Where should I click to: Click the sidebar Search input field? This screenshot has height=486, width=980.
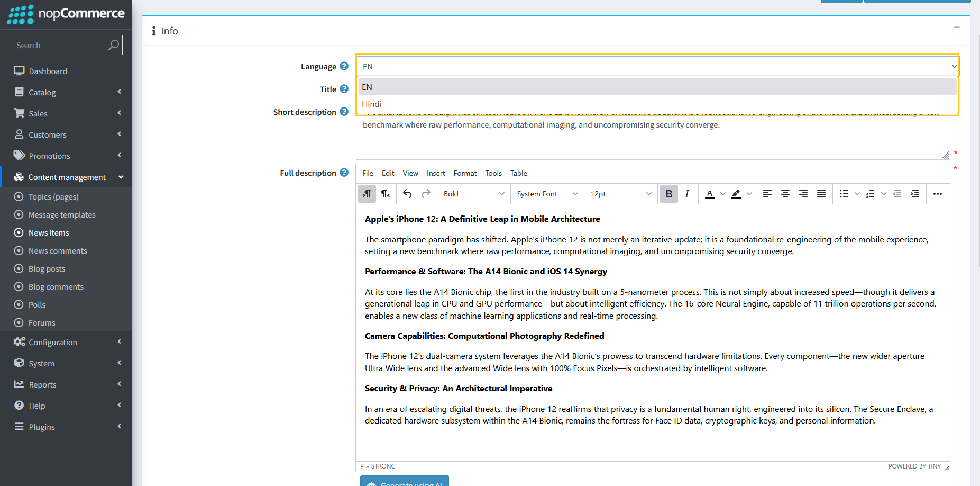point(58,45)
